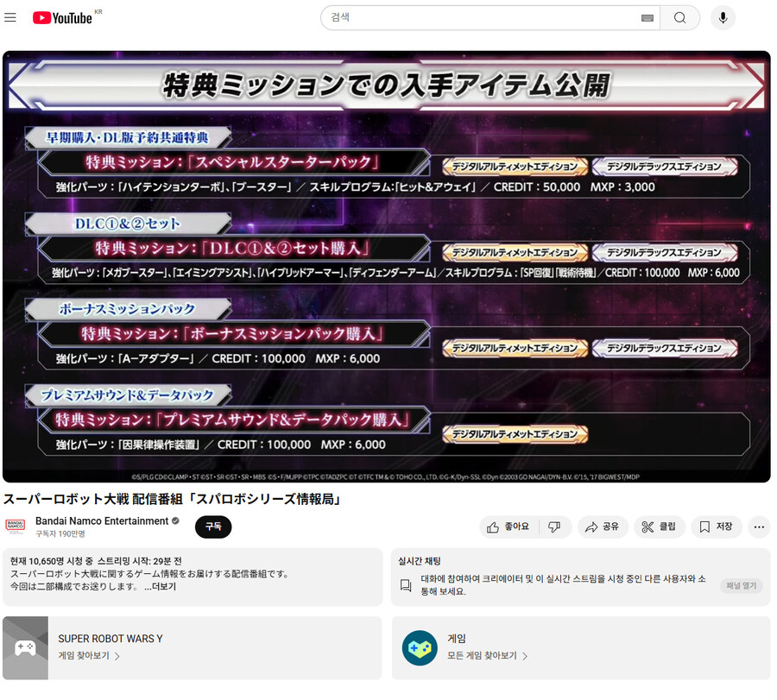Click the 게임 category round icon
Screen dimensions: 777x700
(x=420, y=647)
